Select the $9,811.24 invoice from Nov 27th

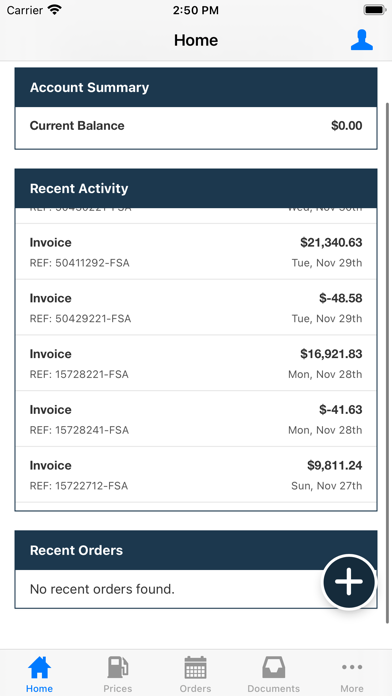[x=196, y=475]
